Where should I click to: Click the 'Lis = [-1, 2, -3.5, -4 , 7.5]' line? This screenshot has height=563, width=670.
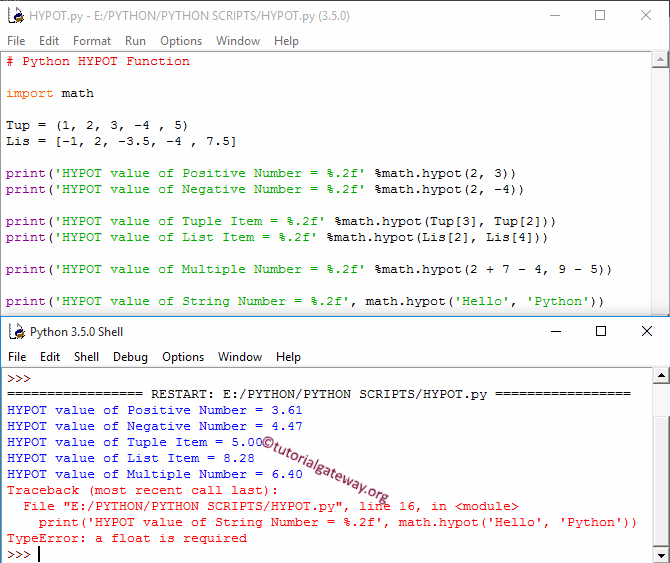tap(121, 141)
